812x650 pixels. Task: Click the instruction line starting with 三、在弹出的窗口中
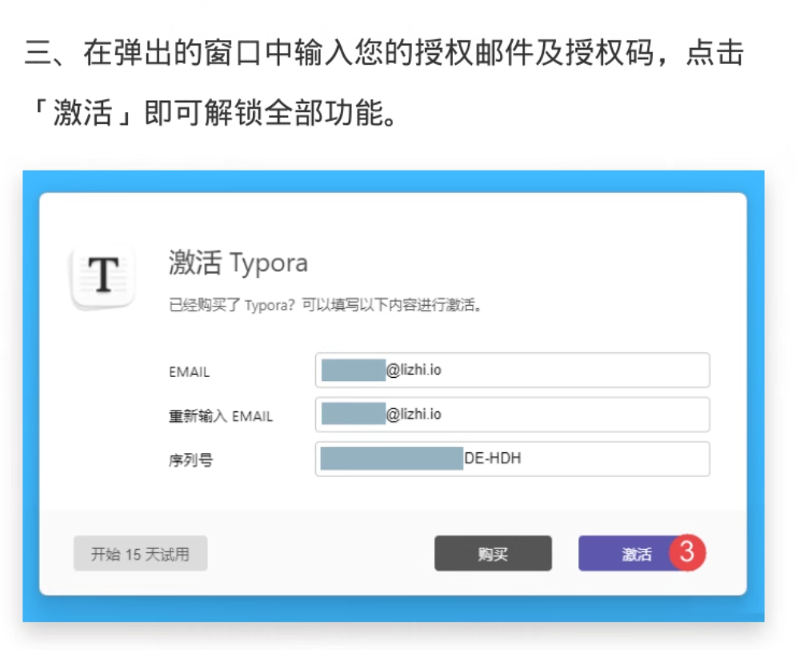385,53
